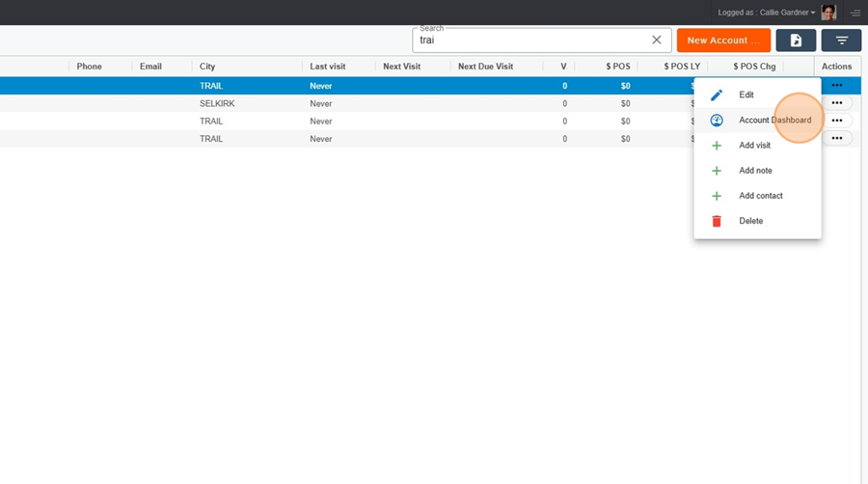The height and width of the screenshot is (484, 868).
Task: Sort by Phone column header
Action: 89,67
